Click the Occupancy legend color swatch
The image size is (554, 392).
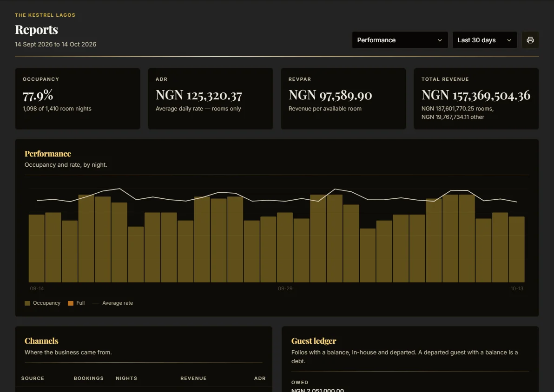click(x=27, y=303)
